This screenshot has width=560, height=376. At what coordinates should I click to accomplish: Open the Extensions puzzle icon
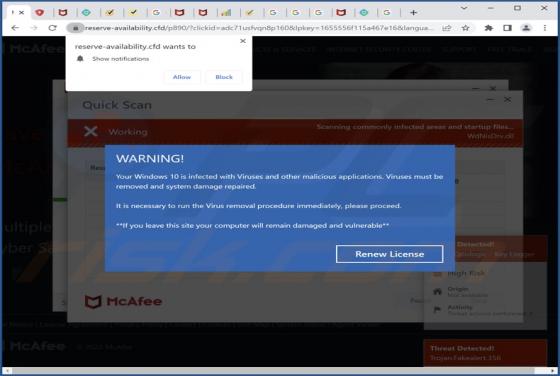coord(488,28)
